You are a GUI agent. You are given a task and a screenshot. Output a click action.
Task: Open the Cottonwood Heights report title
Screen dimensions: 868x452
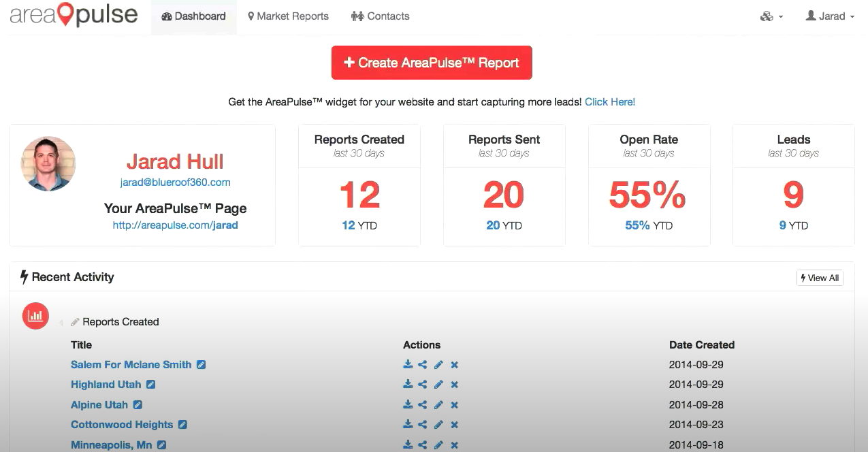122,425
